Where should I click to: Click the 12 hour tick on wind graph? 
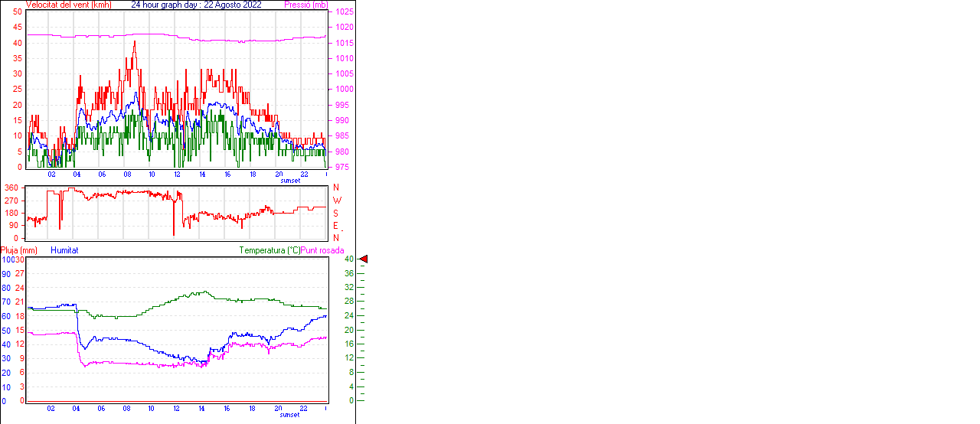(x=177, y=174)
